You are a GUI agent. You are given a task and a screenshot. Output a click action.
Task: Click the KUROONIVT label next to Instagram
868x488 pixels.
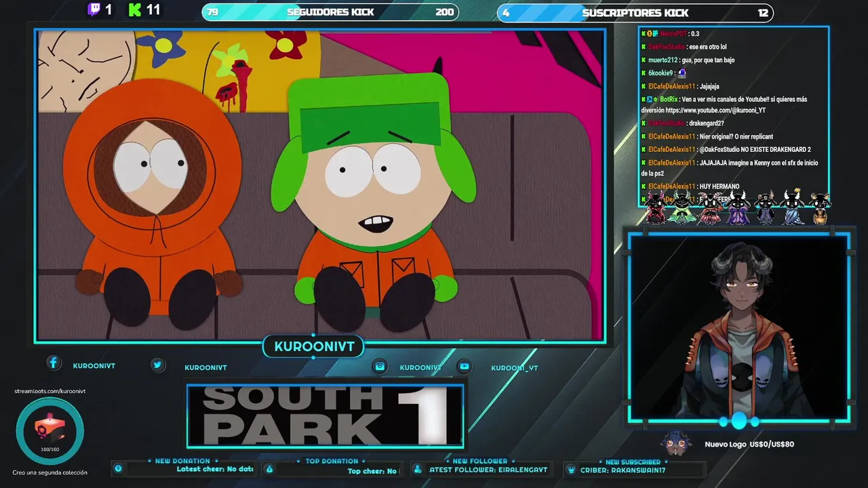(420, 367)
